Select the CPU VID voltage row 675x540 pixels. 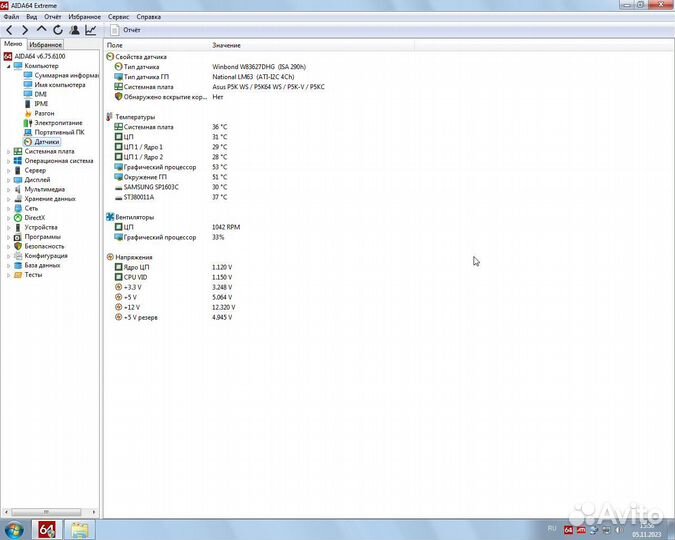(x=173, y=277)
